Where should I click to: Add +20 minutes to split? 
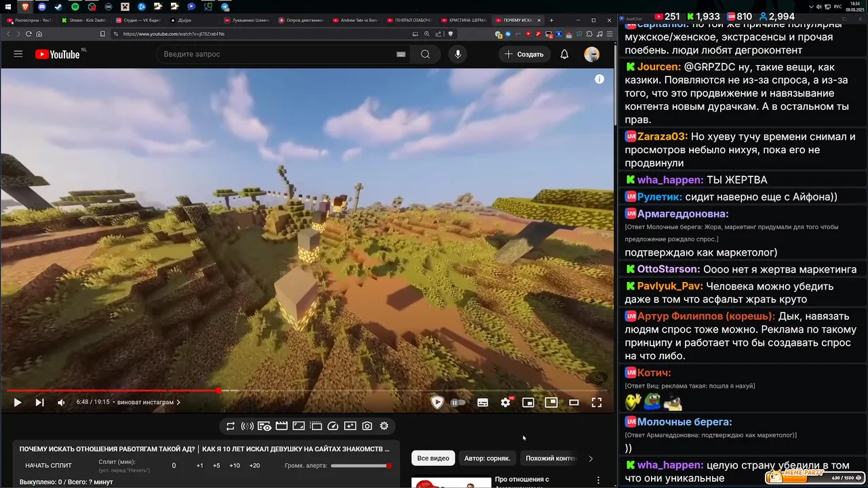tap(254, 466)
